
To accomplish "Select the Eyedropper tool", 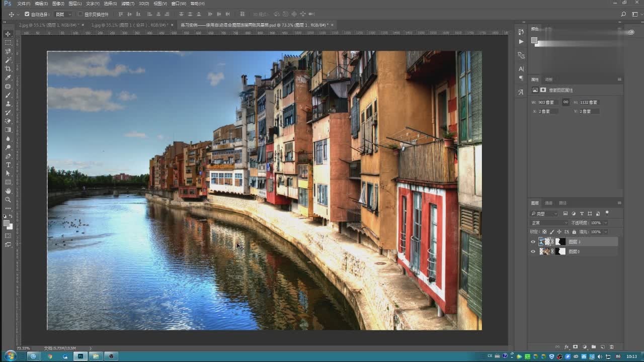I will tap(8, 77).
